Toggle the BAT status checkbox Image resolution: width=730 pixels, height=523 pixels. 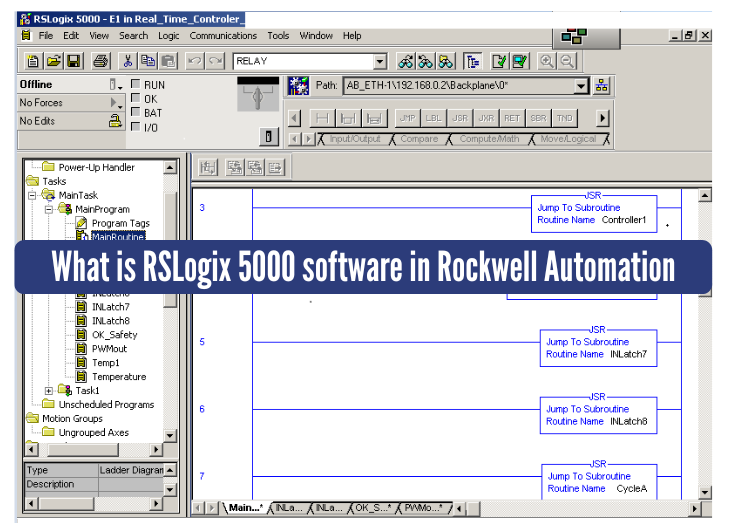point(135,112)
